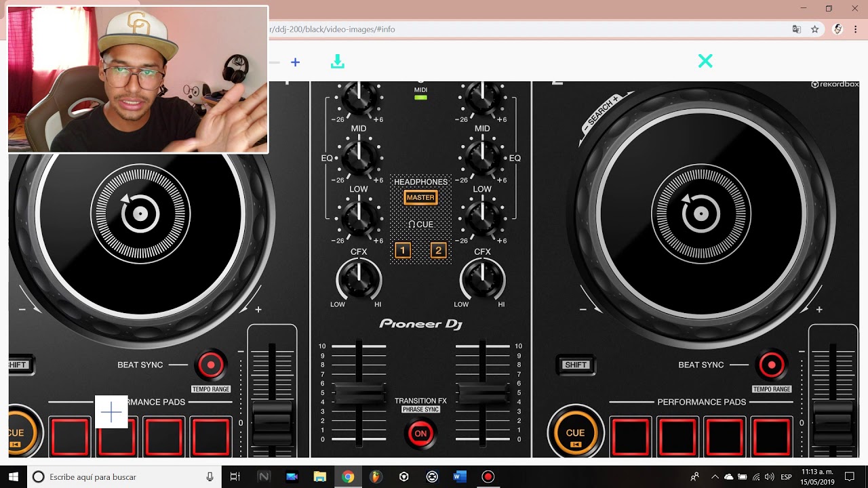Open the translate page icon in address bar

pyautogui.click(x=797, y=29)
